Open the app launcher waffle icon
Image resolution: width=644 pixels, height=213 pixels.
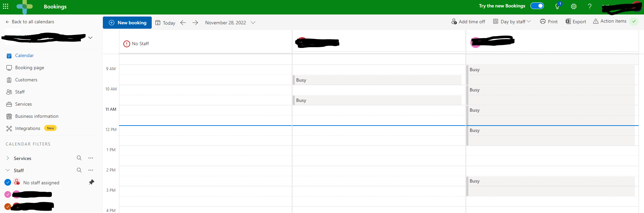(6, 6)
